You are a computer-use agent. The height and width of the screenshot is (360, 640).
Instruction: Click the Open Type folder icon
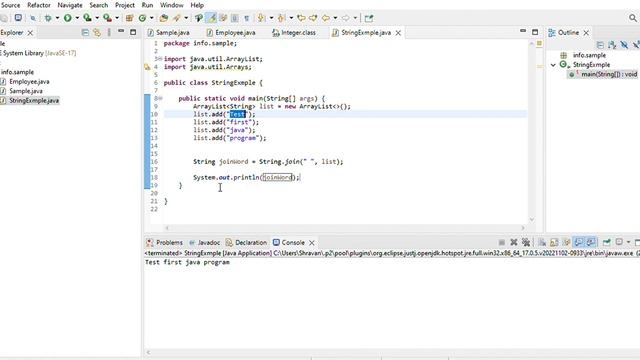click(164, 18)
